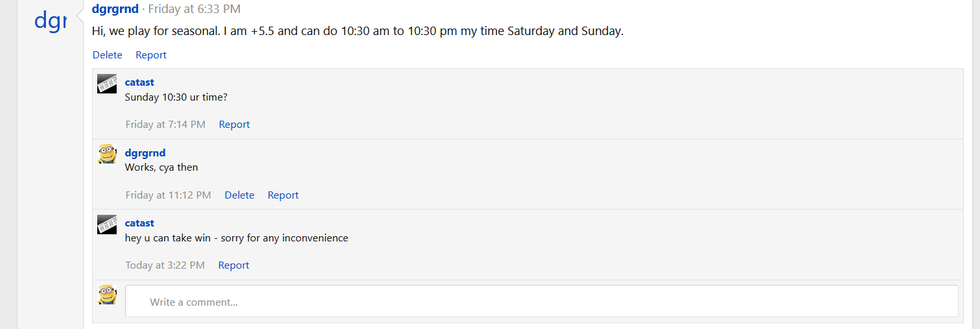Click the dgrgrnd username above "Works, cya then"
This screenshot has height=329, width=980.
[145, 153]
